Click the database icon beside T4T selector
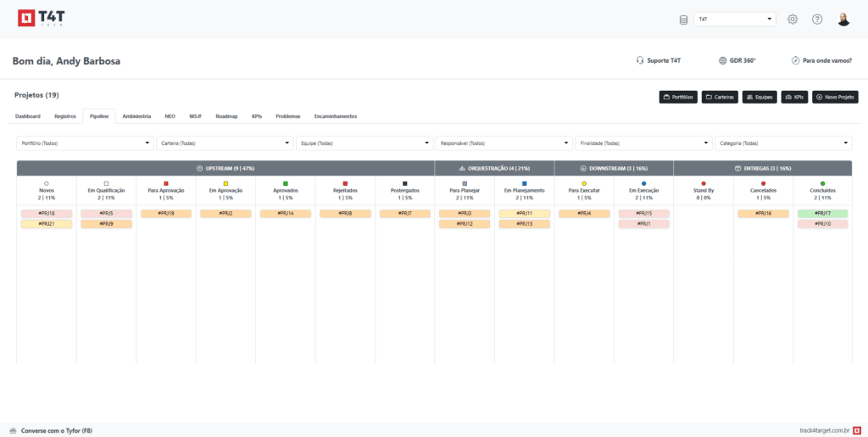The height and width of the screenshot is (437, 868). 684,20
